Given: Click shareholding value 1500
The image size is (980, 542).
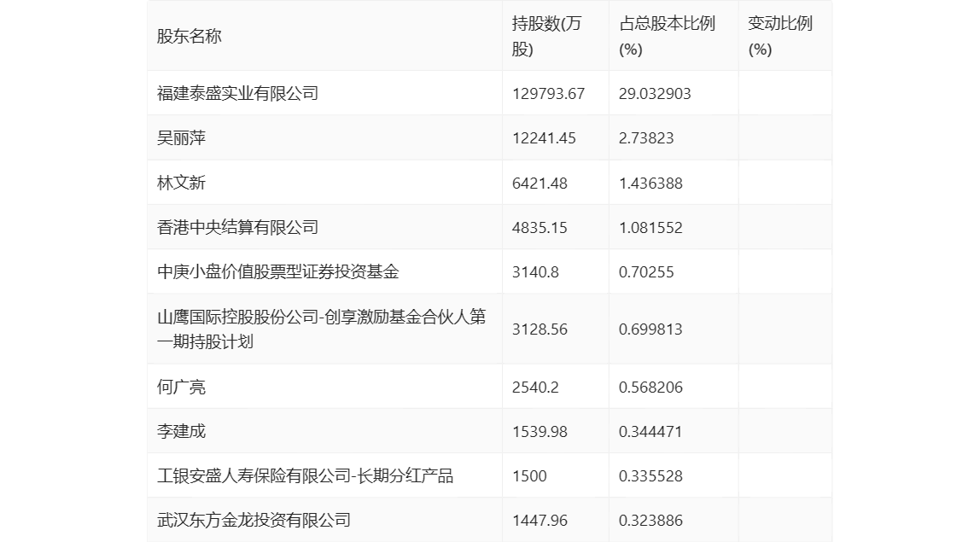Looking at the screenshot, I should [529, 476].
